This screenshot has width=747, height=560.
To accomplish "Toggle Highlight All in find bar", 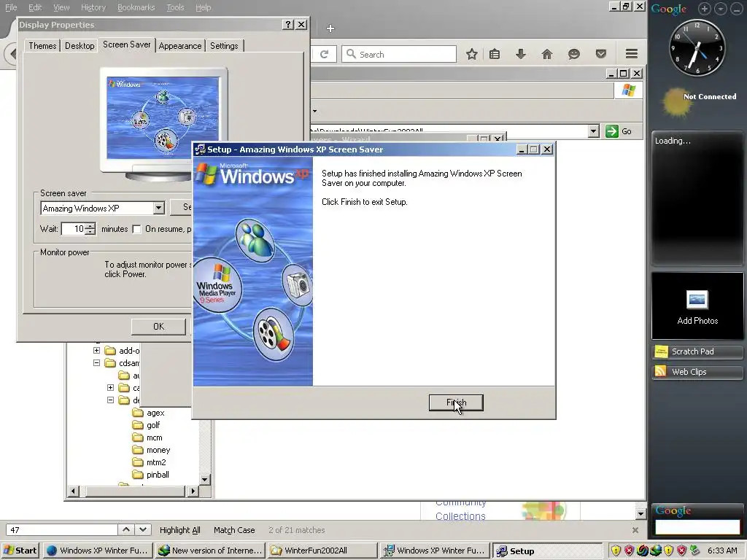I will 179,530.
